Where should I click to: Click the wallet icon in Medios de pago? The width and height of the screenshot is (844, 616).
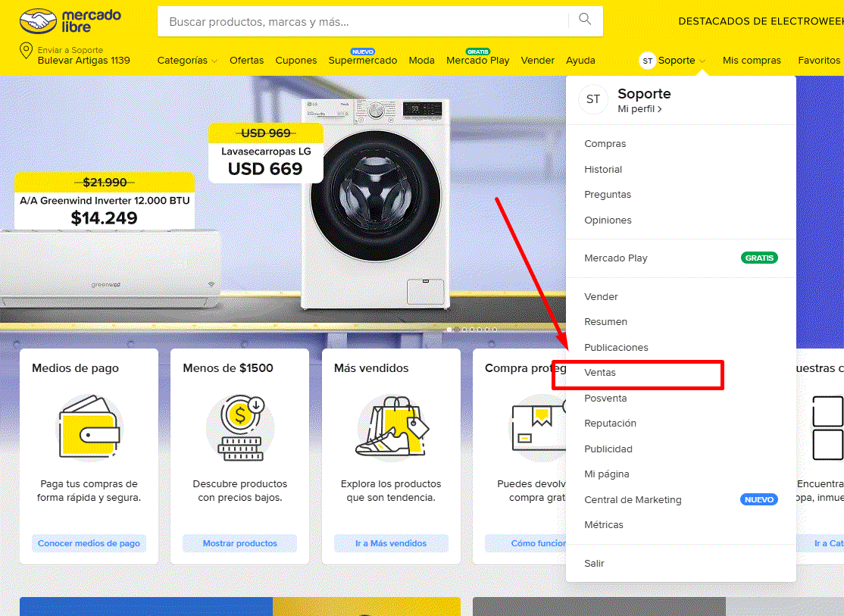click(89, 427)
